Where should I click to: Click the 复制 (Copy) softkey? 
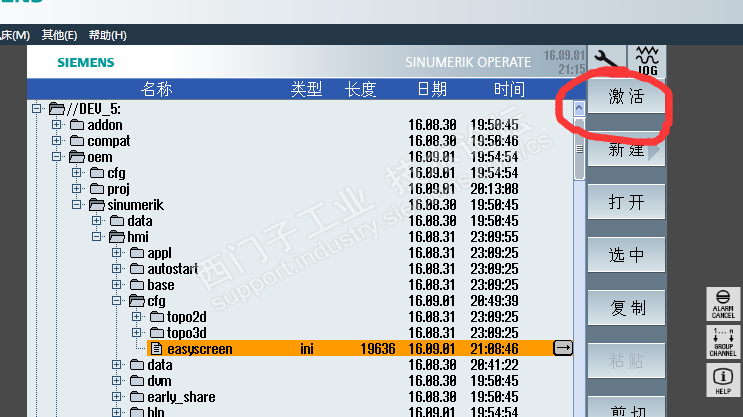click(626, 308)
